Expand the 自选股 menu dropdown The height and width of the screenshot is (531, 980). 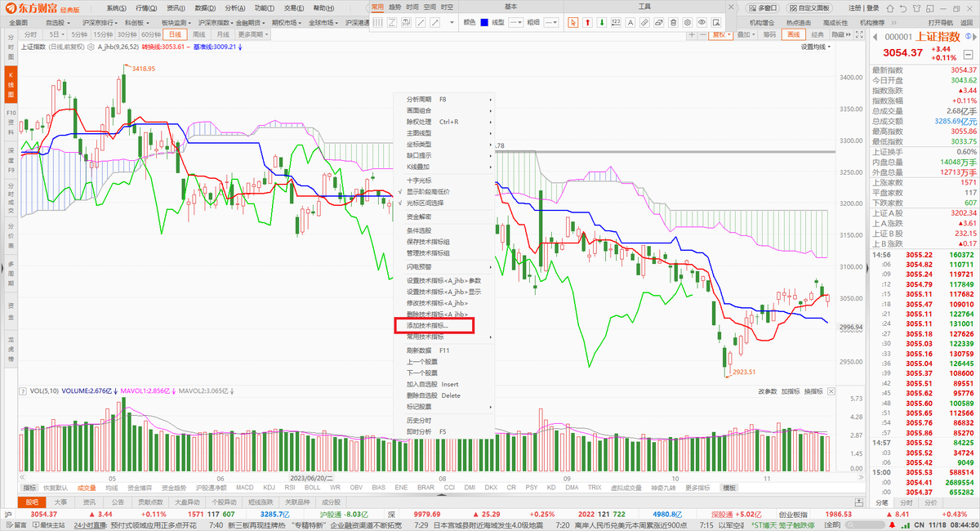click(58, 22)
